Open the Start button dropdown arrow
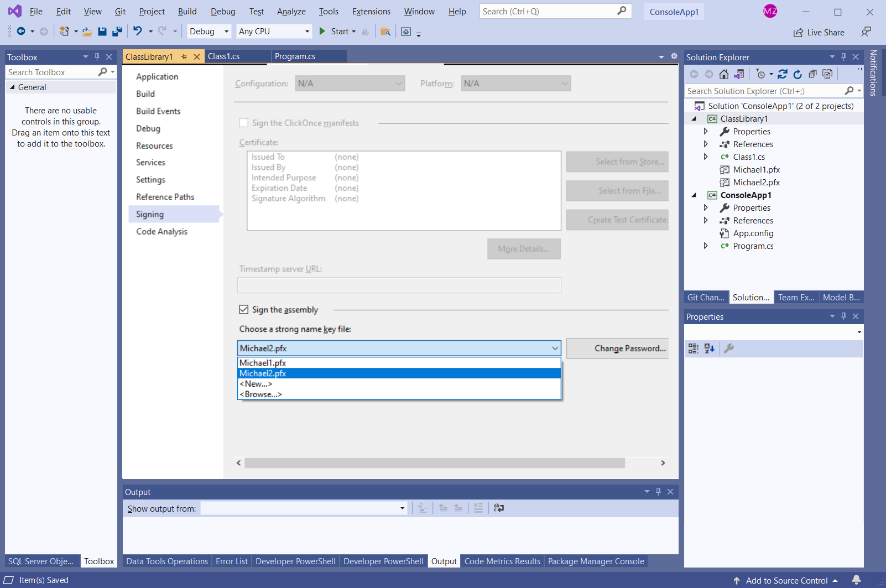 354,32
